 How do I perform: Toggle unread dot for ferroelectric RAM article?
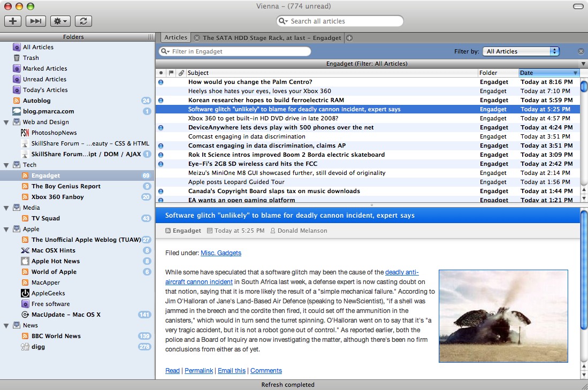pyautogui.click(x=161, y=100)
